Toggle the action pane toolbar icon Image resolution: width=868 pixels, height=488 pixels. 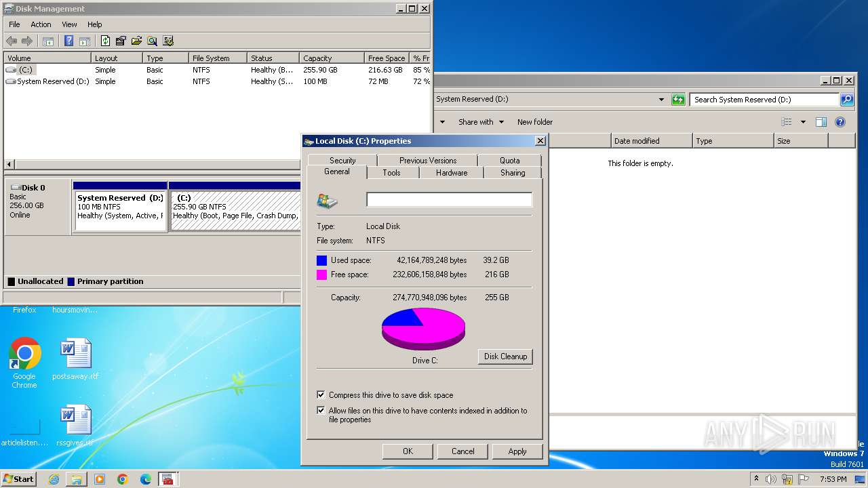point(85,41)
